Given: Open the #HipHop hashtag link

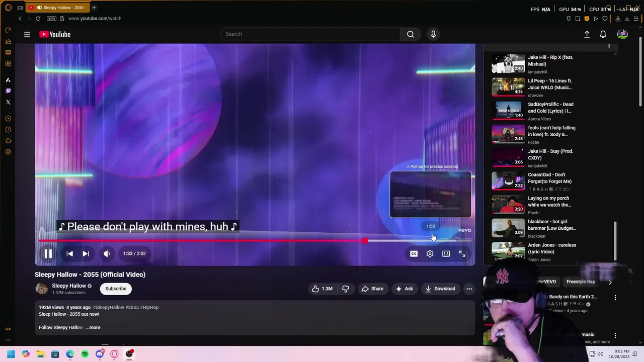Looking at the screenshot, I should coord(149,307).
